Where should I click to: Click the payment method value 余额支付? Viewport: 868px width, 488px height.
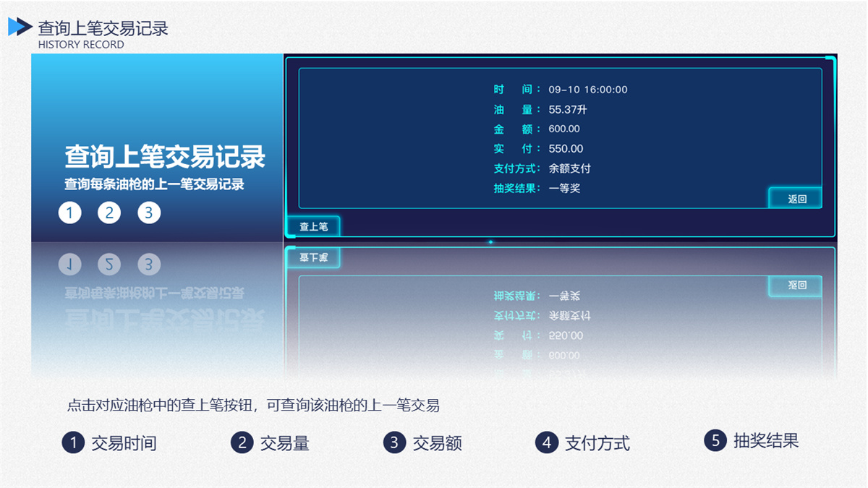pos(570,168)
